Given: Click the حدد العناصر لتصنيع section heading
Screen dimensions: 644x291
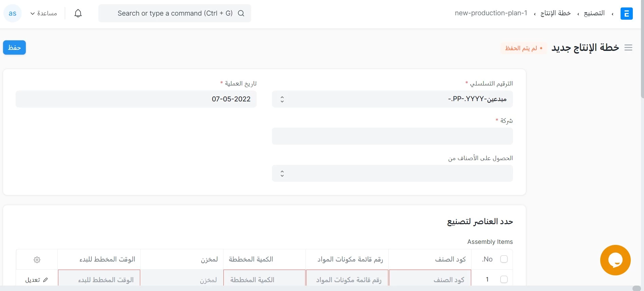Looking at the screenshot, I should pyautogui.click(x=480, y=221).
